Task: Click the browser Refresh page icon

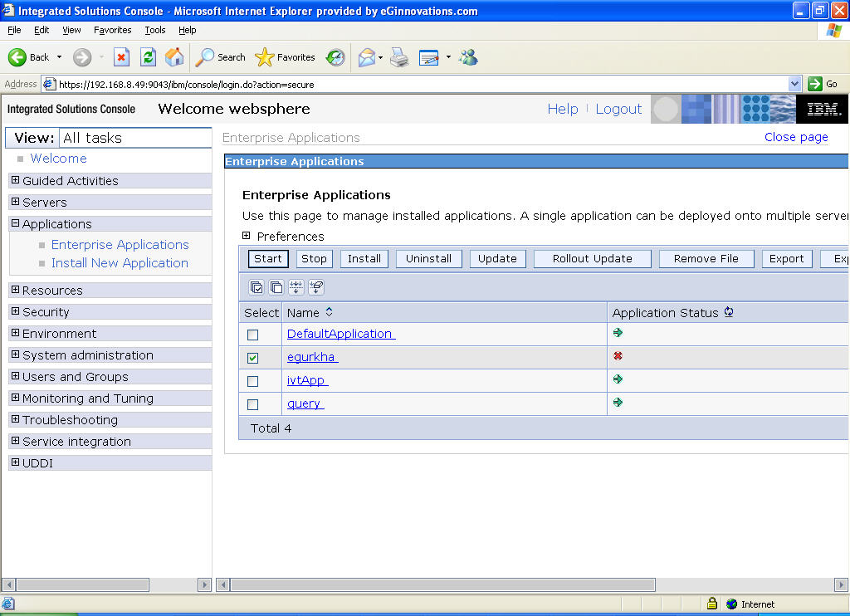Action: tap(148, 57)
